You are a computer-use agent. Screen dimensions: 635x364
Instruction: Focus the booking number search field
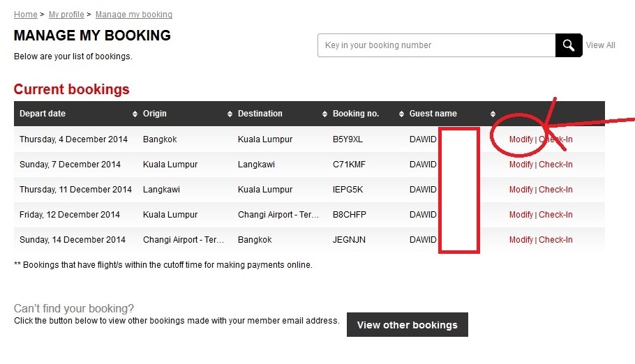tap(437, 45)
